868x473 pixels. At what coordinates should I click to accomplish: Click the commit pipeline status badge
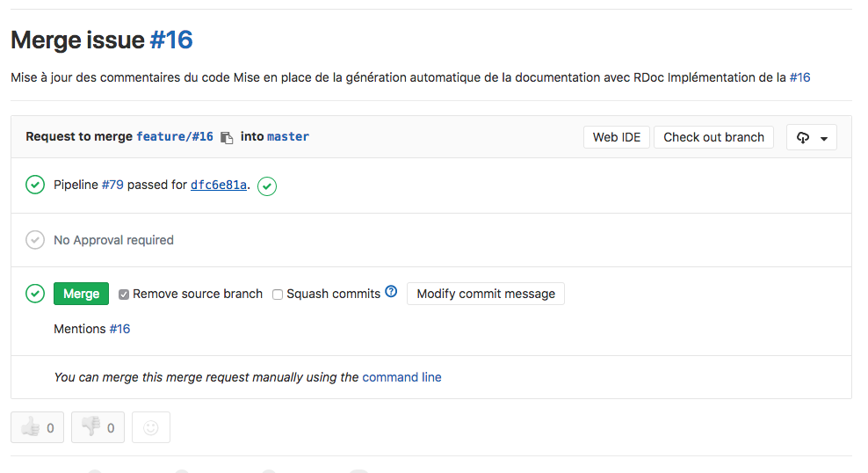pyautogui.click(x=267, y=186)
